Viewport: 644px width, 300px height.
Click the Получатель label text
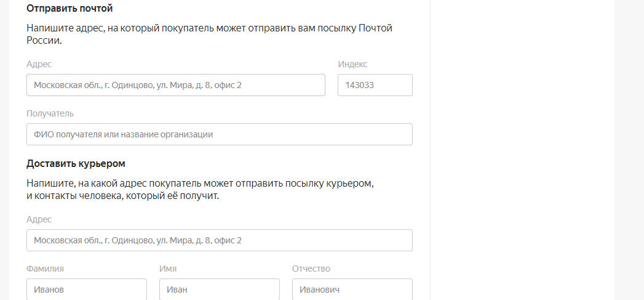click(50, 113)
